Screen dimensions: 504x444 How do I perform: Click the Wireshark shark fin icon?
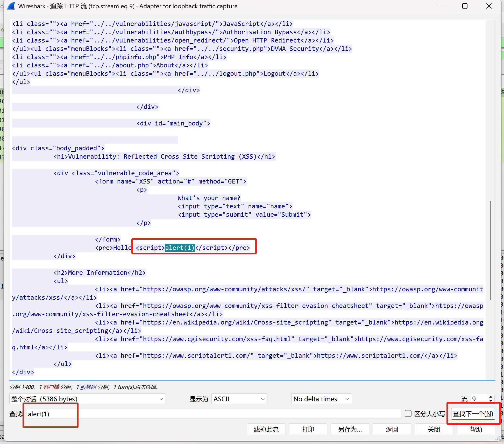coord(11,6)
